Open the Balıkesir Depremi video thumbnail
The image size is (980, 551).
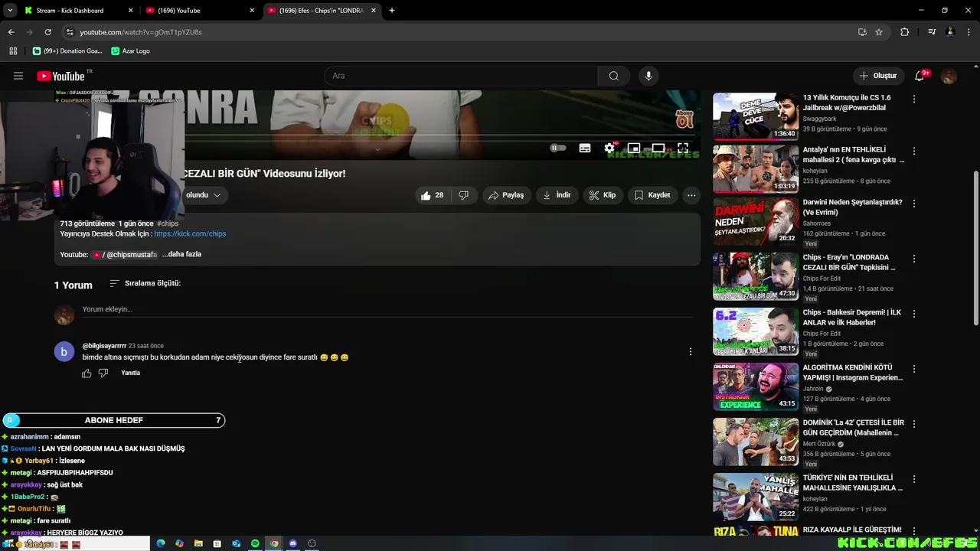pos(756,331)
